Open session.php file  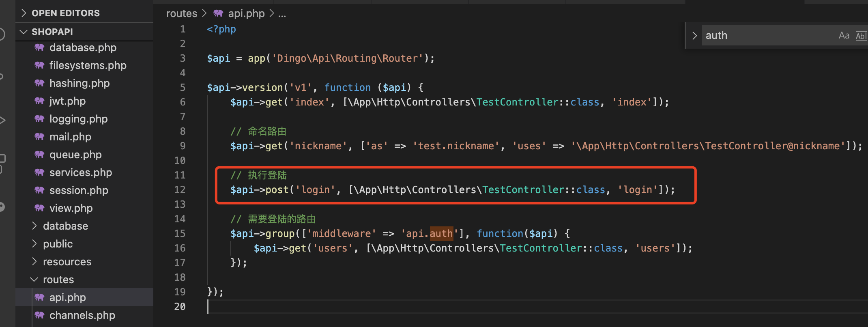[79, 190]
